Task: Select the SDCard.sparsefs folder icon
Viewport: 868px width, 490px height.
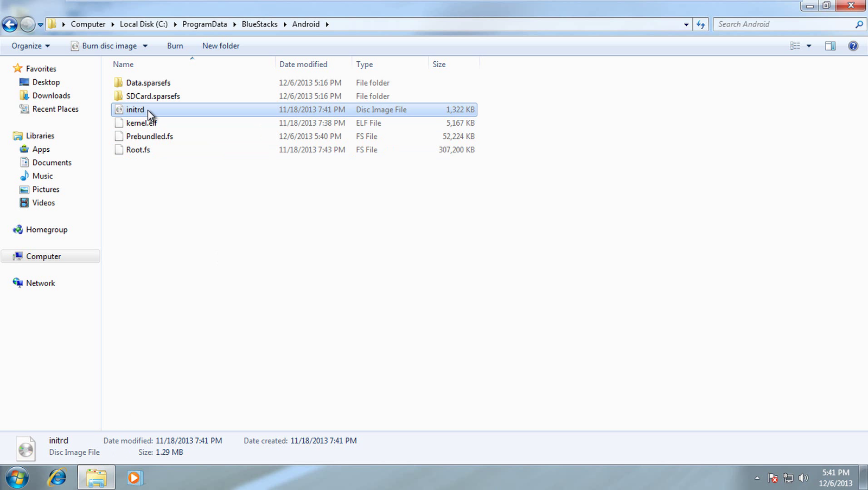Action: [x=119, y=96]
